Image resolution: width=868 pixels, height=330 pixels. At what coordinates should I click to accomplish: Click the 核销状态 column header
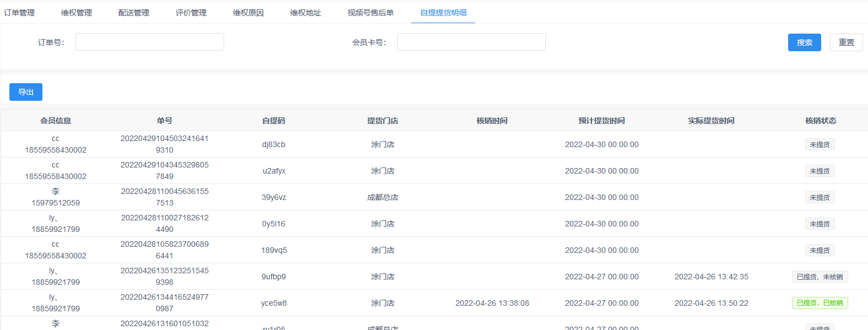click(x=821, y=121)
